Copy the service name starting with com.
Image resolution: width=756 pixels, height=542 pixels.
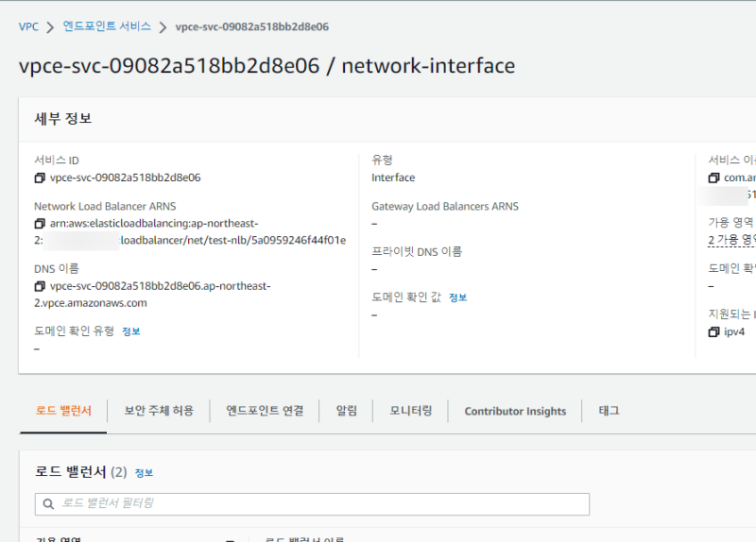713,178
